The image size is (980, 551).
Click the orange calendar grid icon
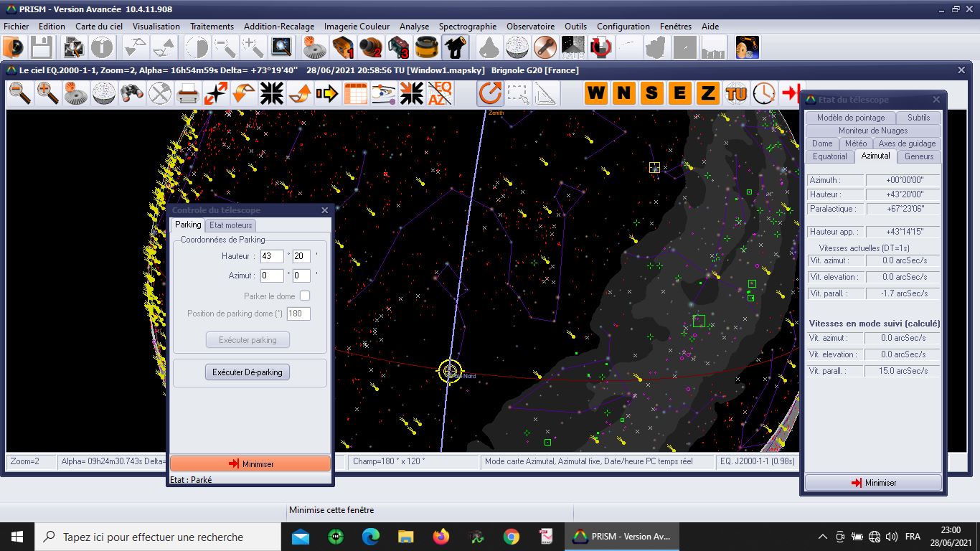(356, 93)
